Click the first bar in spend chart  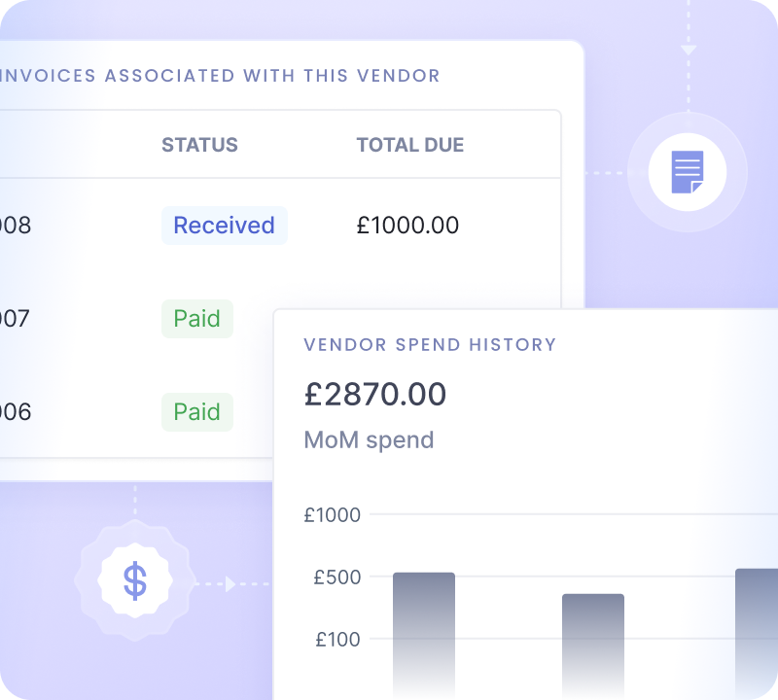(424, 632)
